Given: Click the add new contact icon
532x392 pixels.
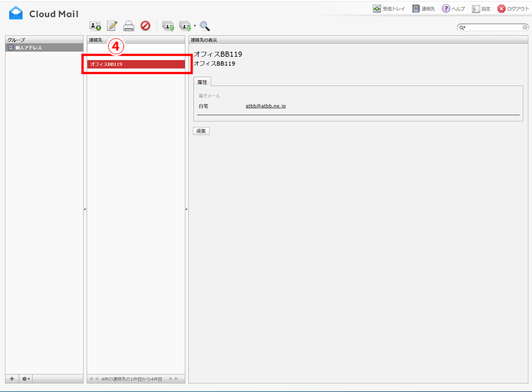Looking at the screenshot, I should click(95, 26).
